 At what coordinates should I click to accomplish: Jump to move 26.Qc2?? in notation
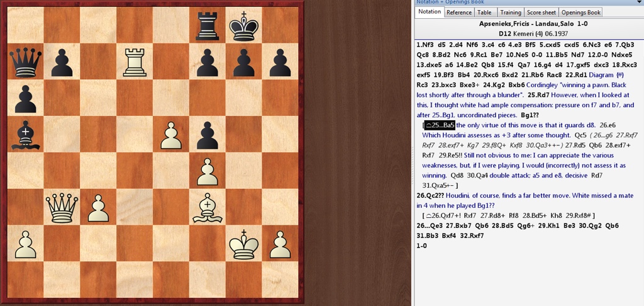(x=430, y=195)
